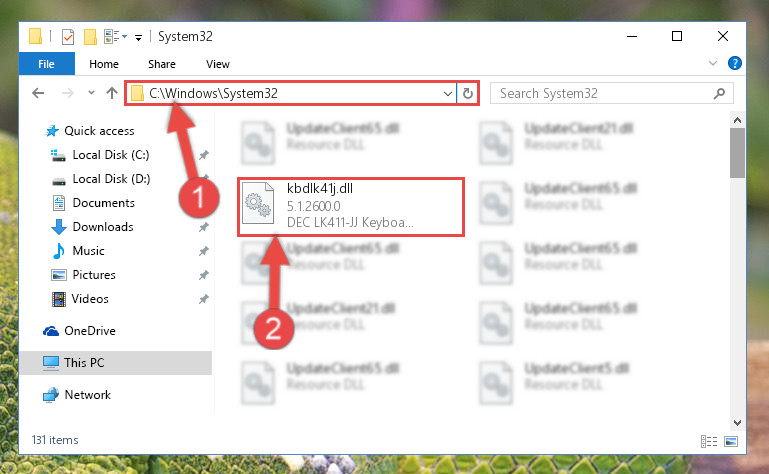
Task: Select OneDrive in navigation pane
Action: (90, 331)
